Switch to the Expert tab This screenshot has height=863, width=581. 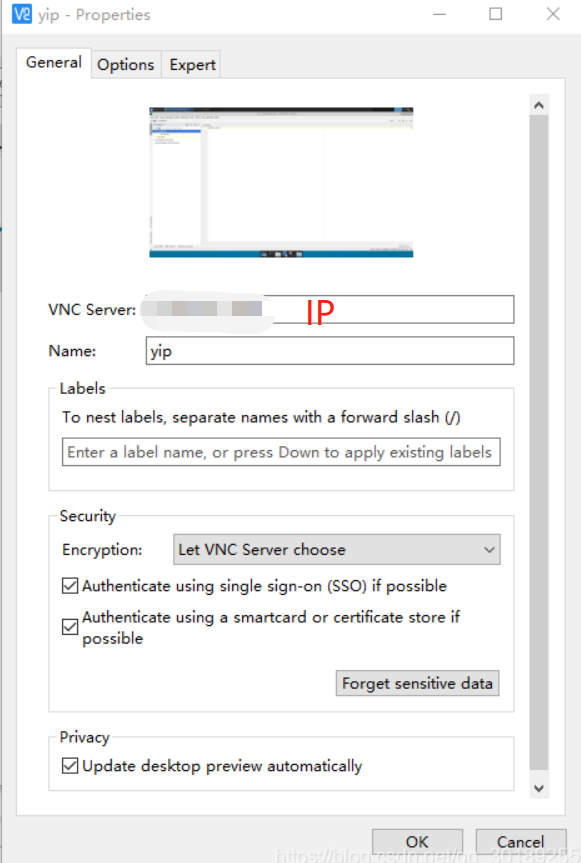[x=191, y=64]
